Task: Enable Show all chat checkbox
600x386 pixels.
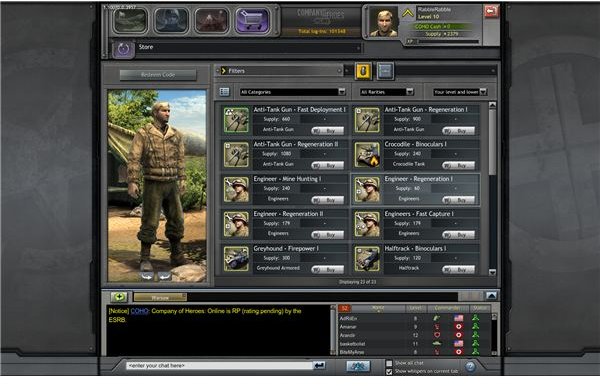Action: pos(389,363)
